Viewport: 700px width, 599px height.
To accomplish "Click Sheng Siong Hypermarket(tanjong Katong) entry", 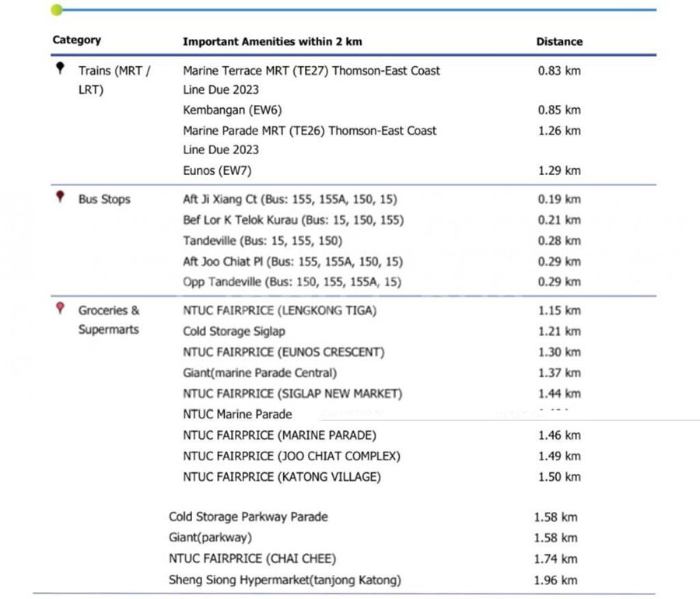I will pyautogui.click(x=285, y=580).
